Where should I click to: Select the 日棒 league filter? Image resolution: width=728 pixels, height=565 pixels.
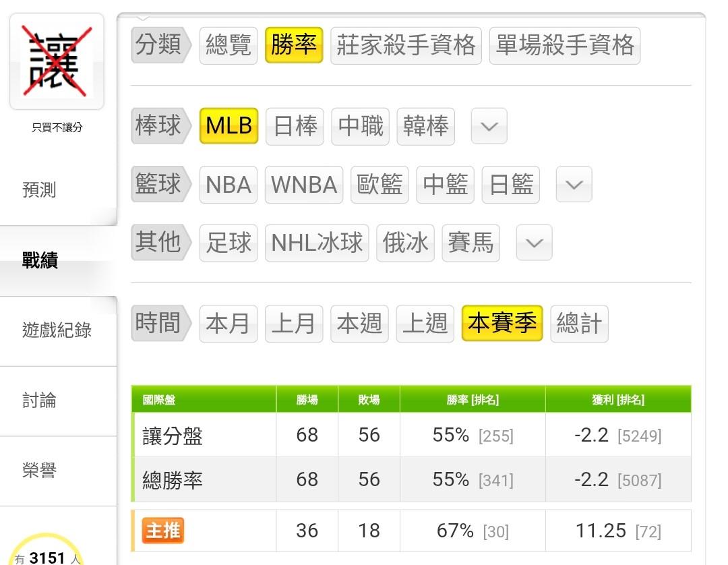pyautogui.click(x=295, y=126)
